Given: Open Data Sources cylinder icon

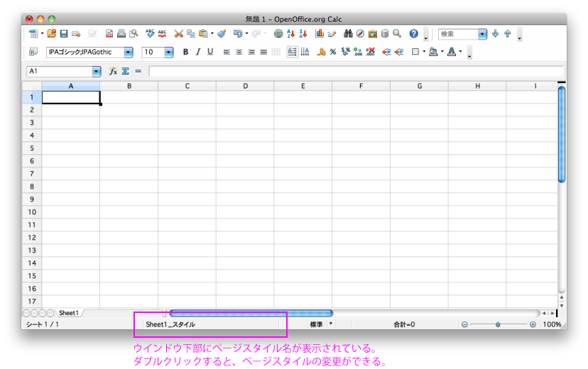Looking at the screenshot, I should click(385, 34).
